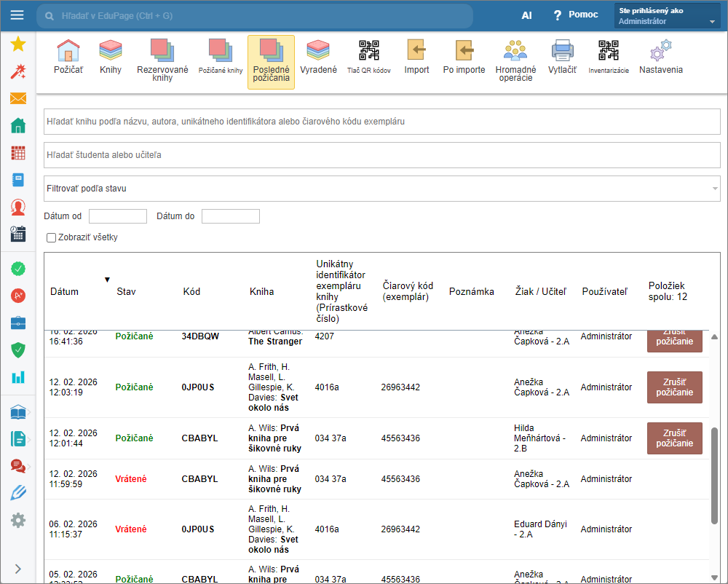This screenshot has width=728, height=584.
Task: Click the Pomoc help link
Action: point(575,15)
